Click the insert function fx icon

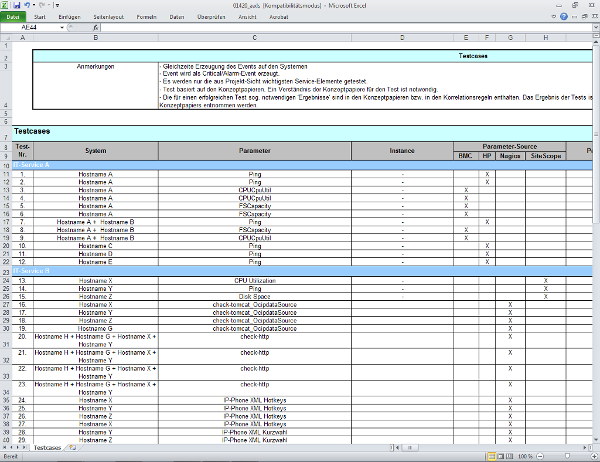95,28
